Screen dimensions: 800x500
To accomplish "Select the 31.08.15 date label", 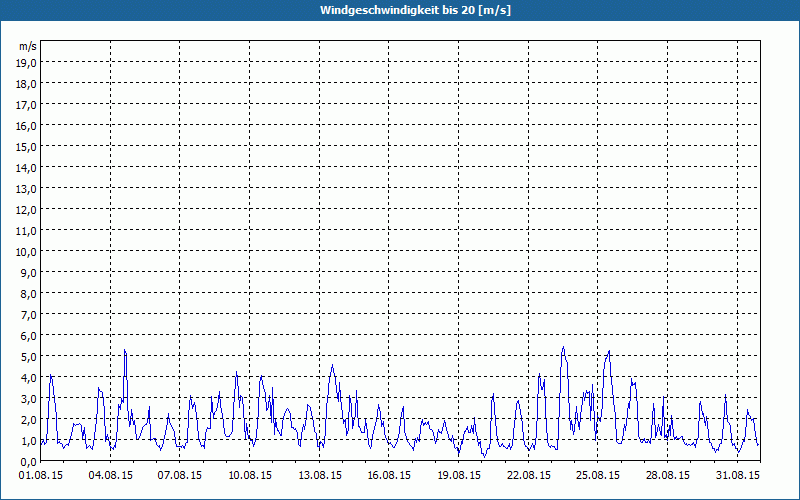I will click(737, 475).
